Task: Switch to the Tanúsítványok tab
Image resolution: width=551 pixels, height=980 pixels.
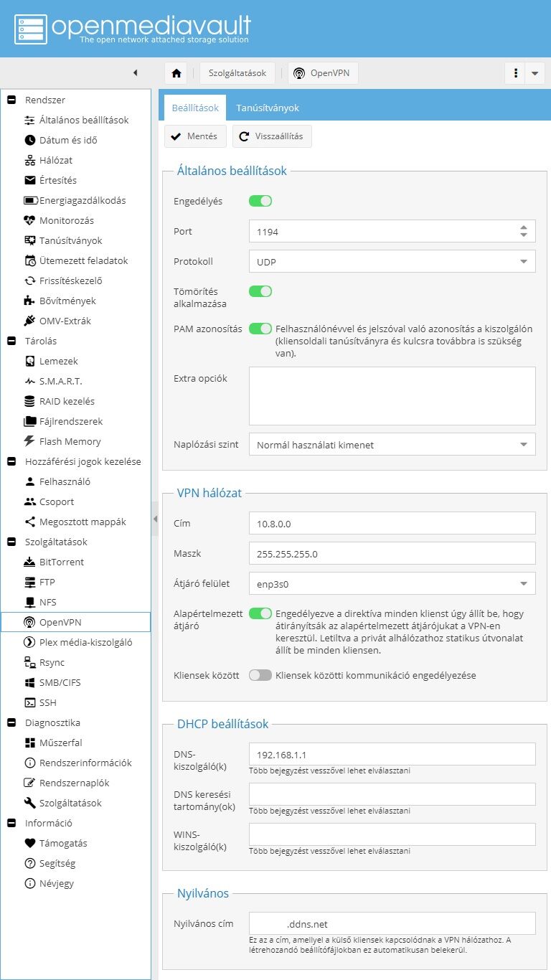Action: click(x=268, y=108)
